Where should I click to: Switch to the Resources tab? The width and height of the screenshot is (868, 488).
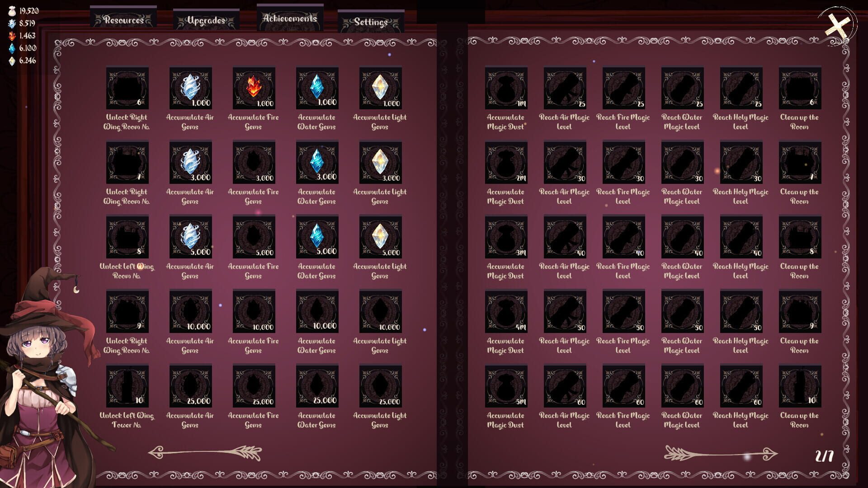(123, 20)
